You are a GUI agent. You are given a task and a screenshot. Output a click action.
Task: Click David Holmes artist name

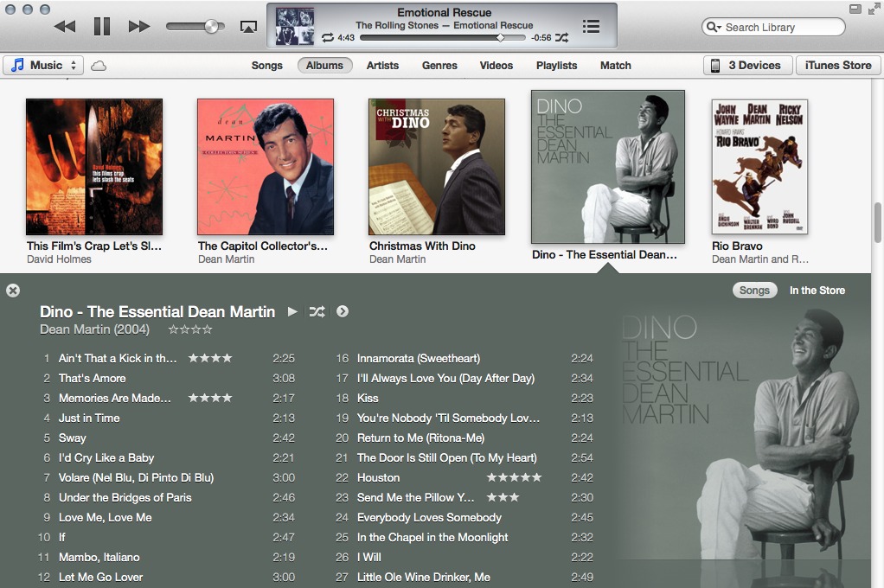pos(59,259)
